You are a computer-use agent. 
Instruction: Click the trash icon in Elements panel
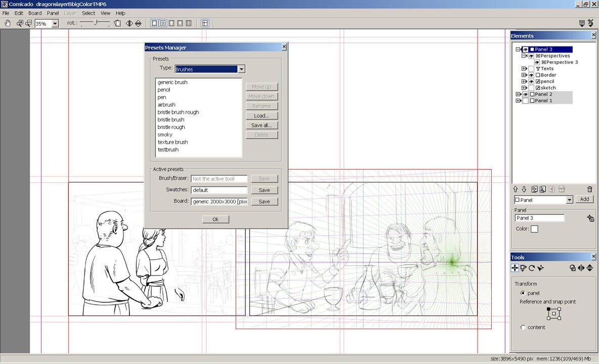[x=589, y=189]
